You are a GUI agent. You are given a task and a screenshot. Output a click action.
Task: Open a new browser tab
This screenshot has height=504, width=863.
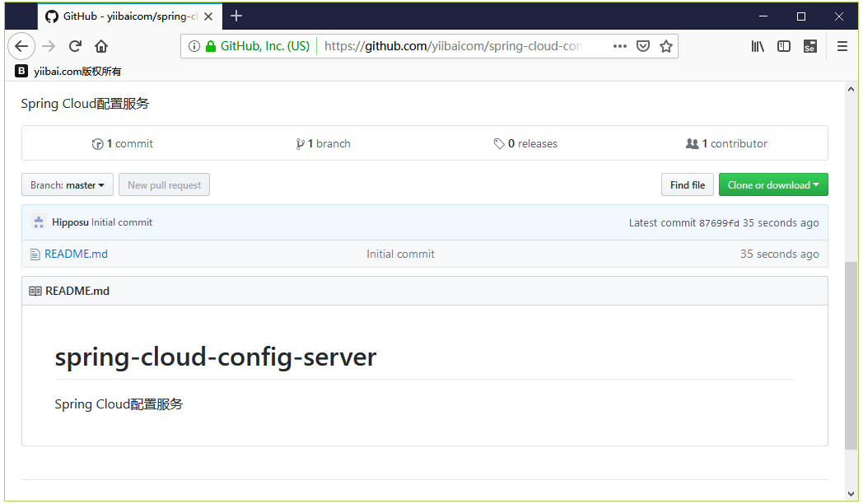tap(236, 16)
